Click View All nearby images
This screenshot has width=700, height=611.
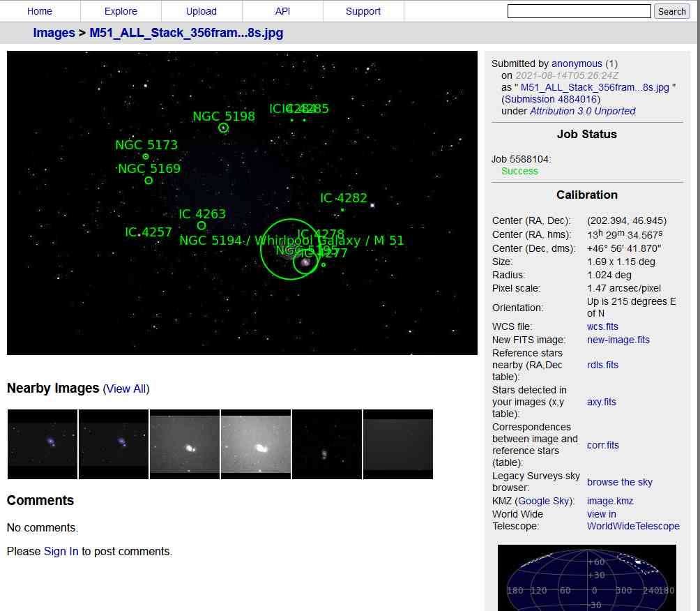point(126,389)
